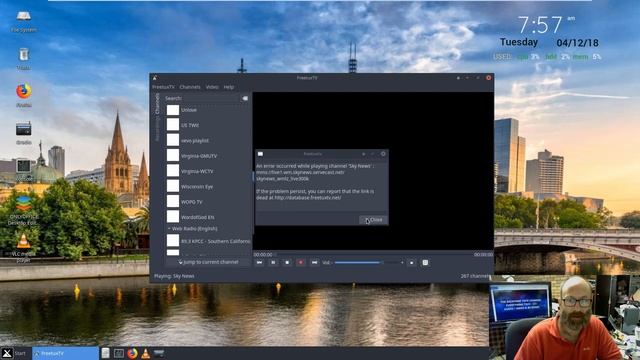
Task: Open the terminal taskbar launcher
Action: pos(119,353)
